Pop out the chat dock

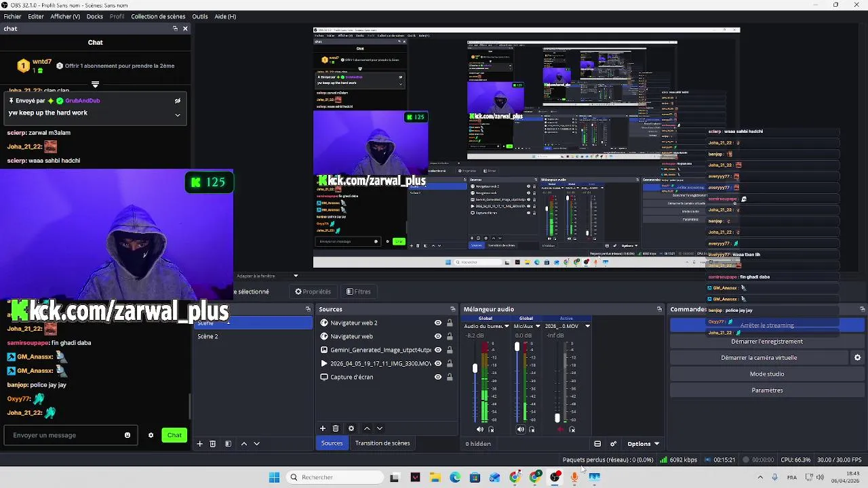click(x=175, y=28)
